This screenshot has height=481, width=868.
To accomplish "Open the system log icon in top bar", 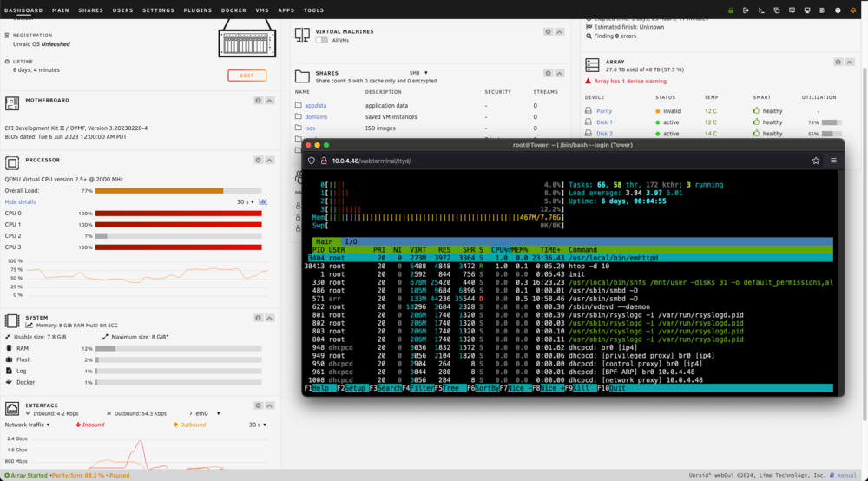I will pyautogui.click(x=822, y=10).
